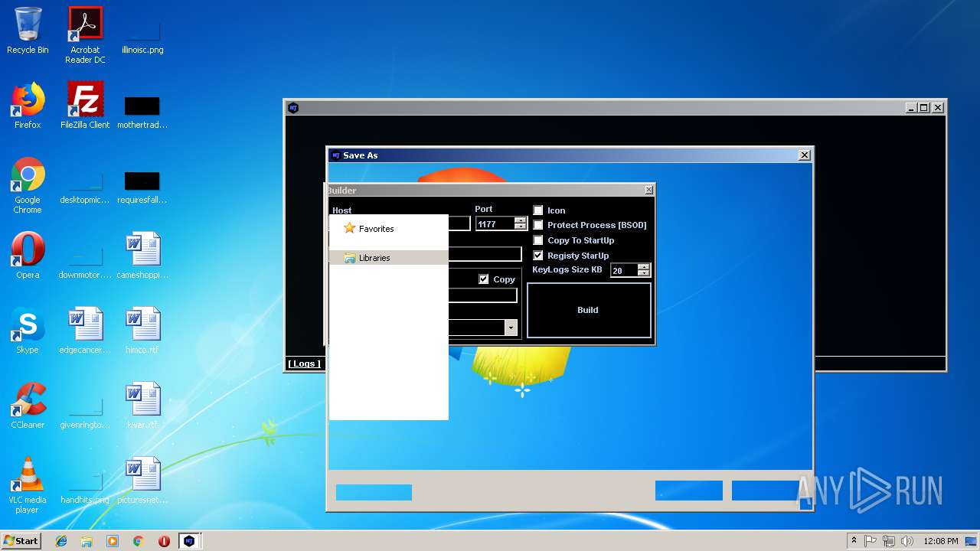
Task: Select the FileZilla Client desktop icon
Action: [x=85, y=106]
